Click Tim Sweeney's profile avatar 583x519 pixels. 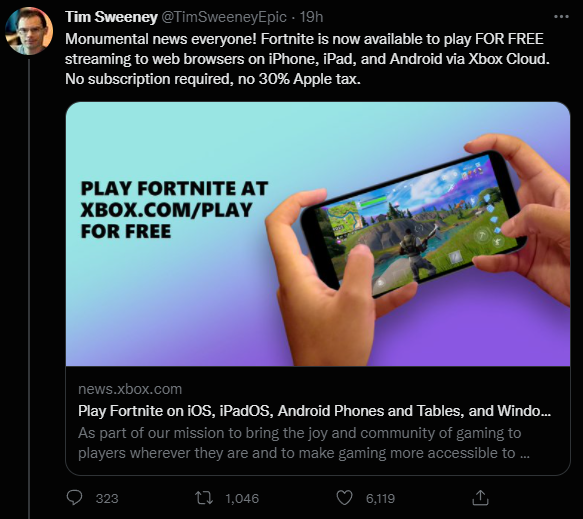29,31
